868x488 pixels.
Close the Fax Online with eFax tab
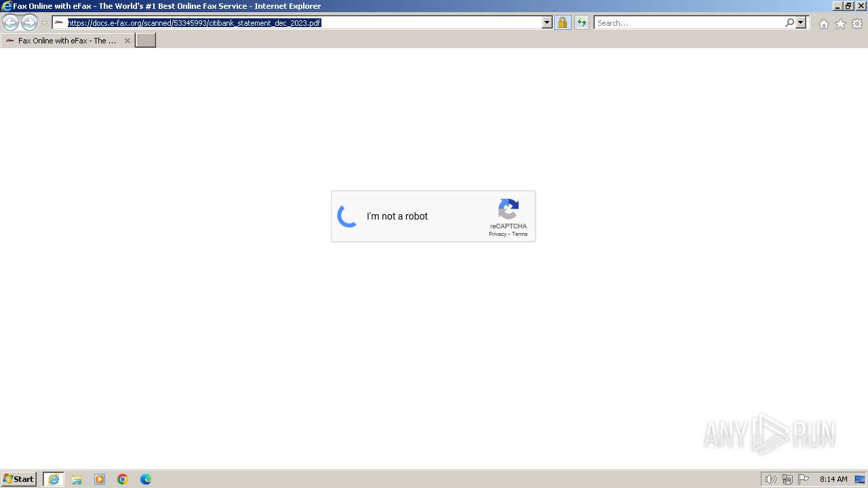tap(127, 41)
